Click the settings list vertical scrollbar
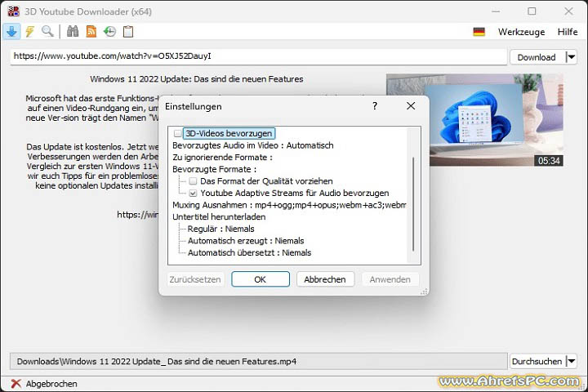This screenshot has height=392, width=588. tap(413, 204)
